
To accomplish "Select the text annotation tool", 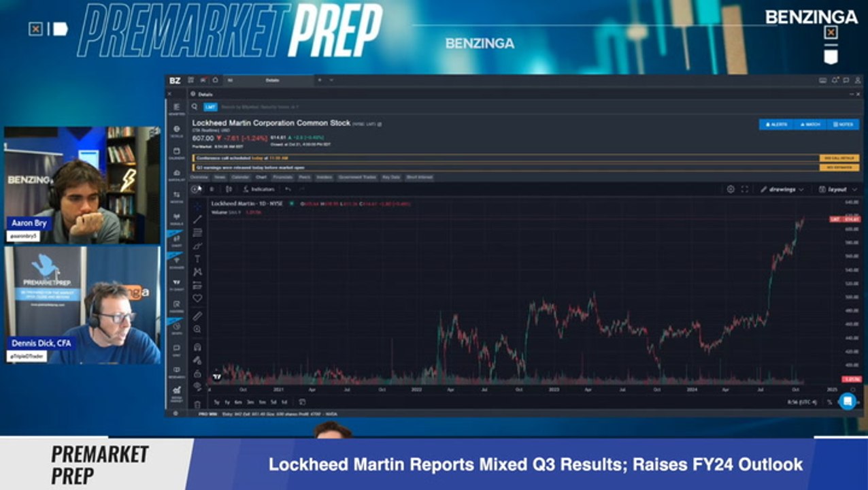I will 197,259.
